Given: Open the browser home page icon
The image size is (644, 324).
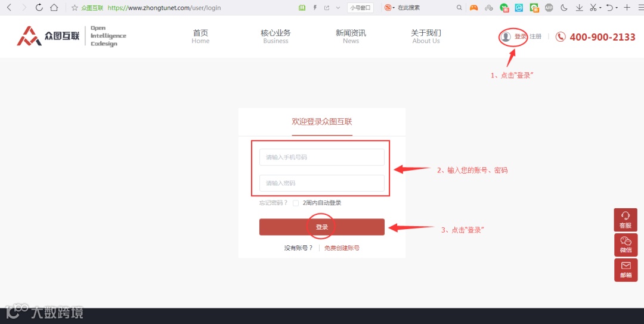Looking at the screenshot, I should pyautogui.click(x=54, y=7).
